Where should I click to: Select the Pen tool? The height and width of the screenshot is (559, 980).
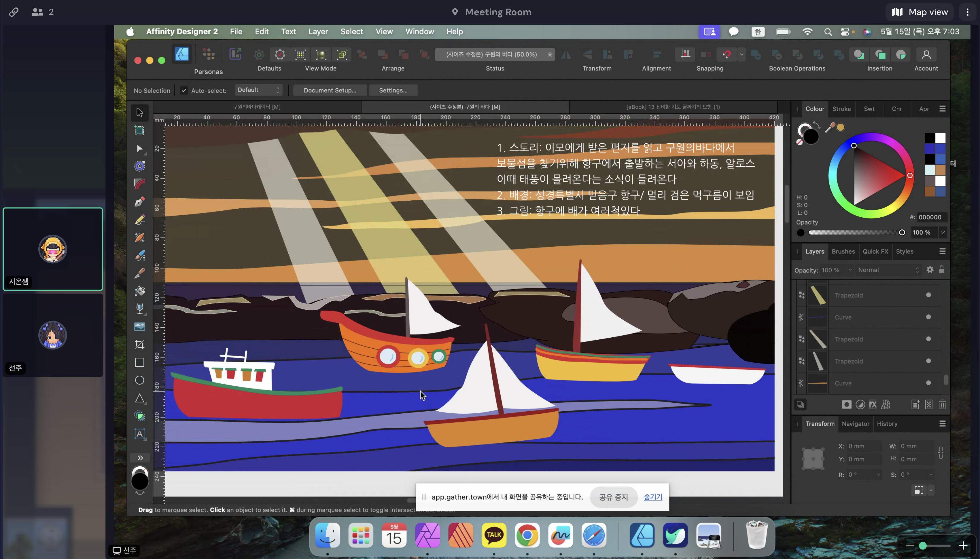coord(139,201)
